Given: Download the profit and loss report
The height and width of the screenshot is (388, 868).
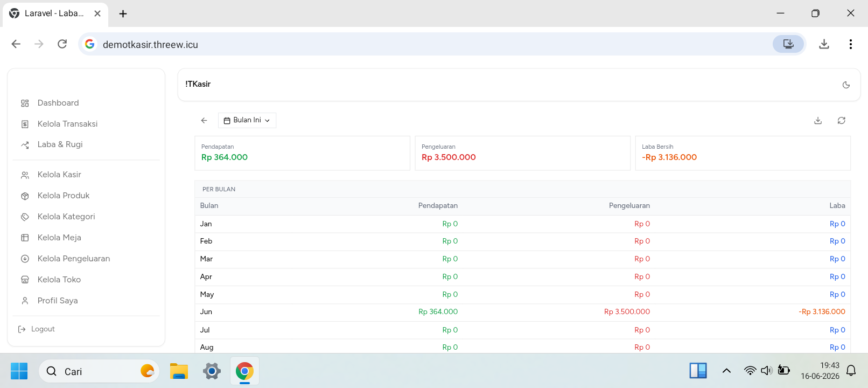Looking at the screenshot, I should tap(818, 121).
